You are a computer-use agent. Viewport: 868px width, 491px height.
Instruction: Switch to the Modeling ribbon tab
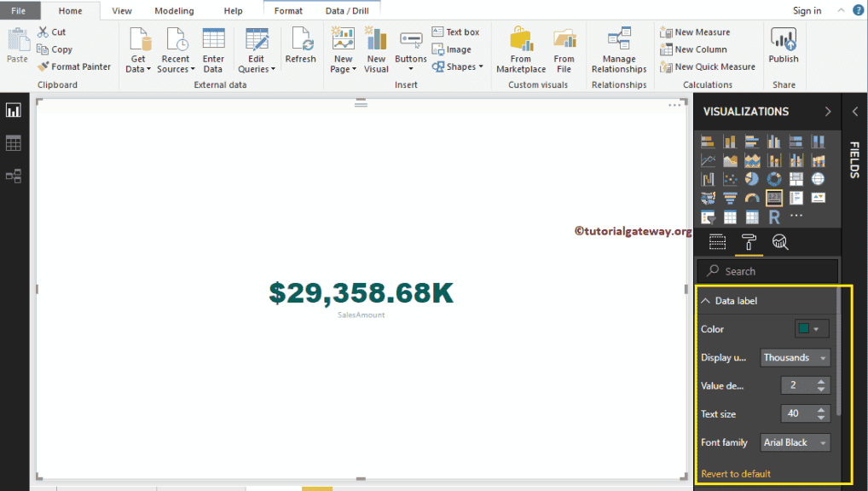174,11
